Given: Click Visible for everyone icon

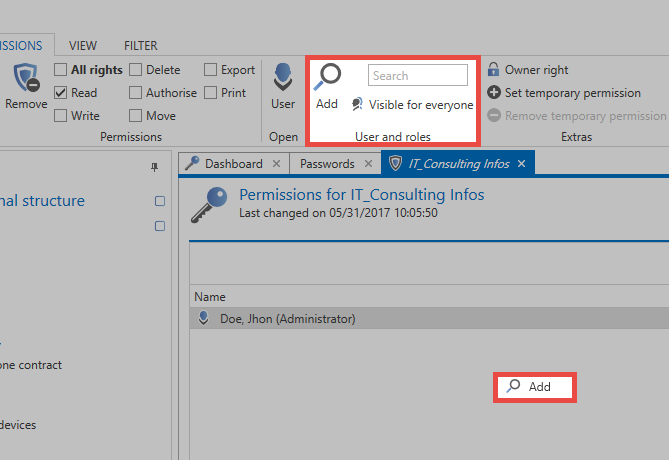Looking at the screenshot, I should 357,104.
